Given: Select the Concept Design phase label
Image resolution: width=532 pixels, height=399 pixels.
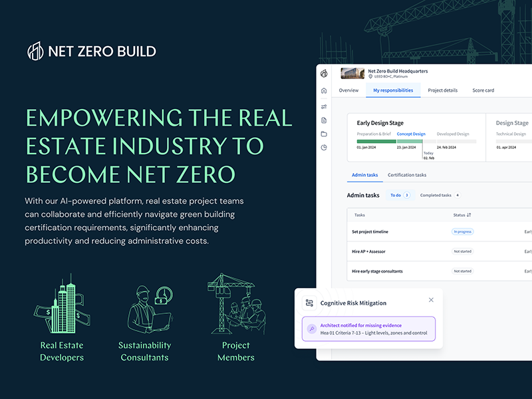Looking at the screenshot, I should pyautogui.click(x=411, y=134).
